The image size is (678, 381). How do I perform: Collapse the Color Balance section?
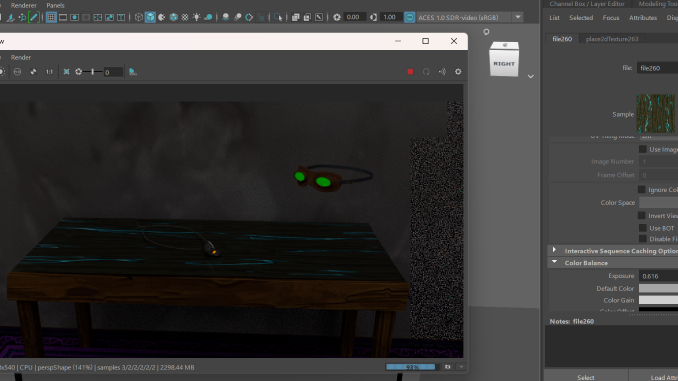pos(554,263)
